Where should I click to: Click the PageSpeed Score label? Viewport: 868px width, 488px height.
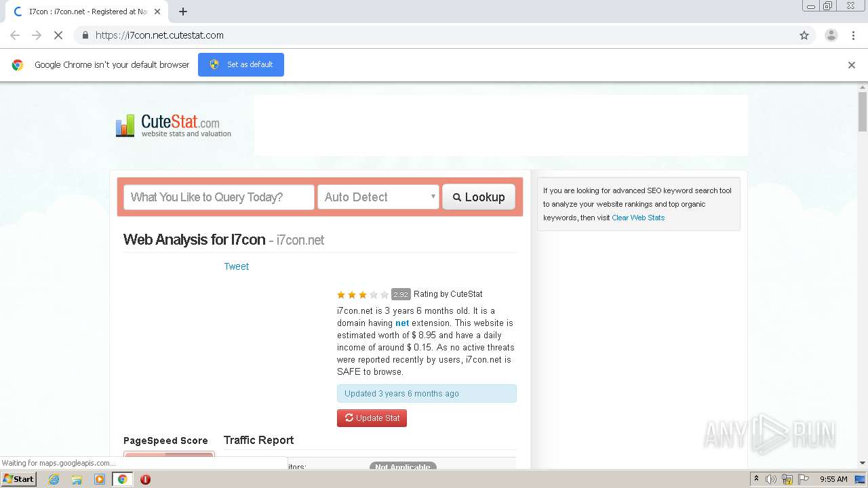click(x=165, y=441)
